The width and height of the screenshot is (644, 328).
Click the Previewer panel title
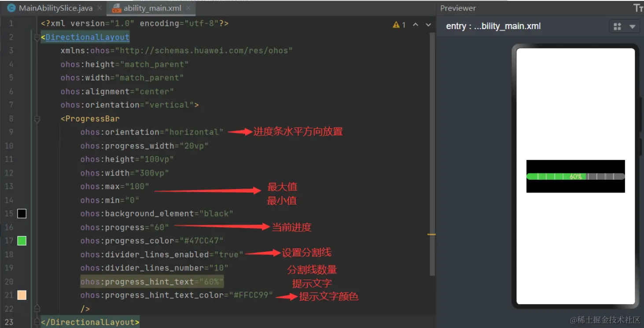pos(458,8)
